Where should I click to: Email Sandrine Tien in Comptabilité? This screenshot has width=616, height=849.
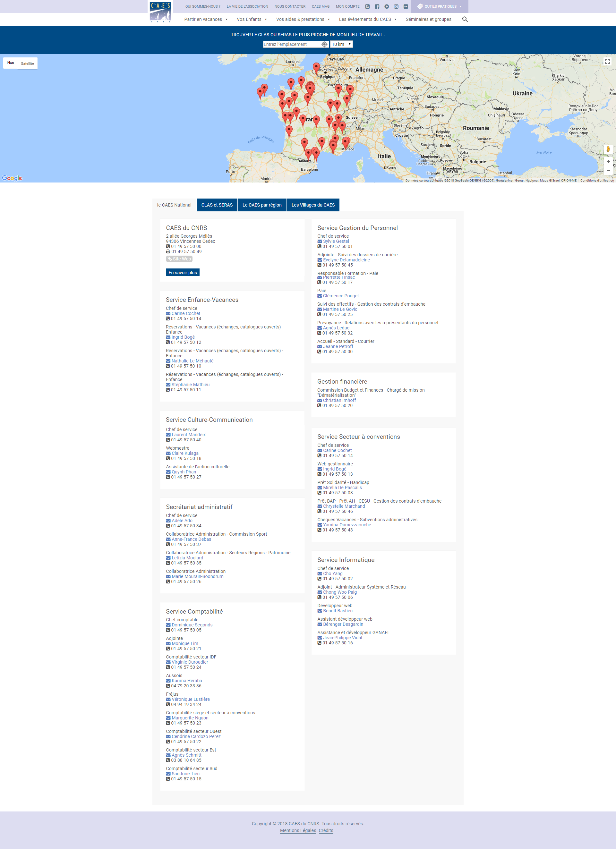click(185, 773)
